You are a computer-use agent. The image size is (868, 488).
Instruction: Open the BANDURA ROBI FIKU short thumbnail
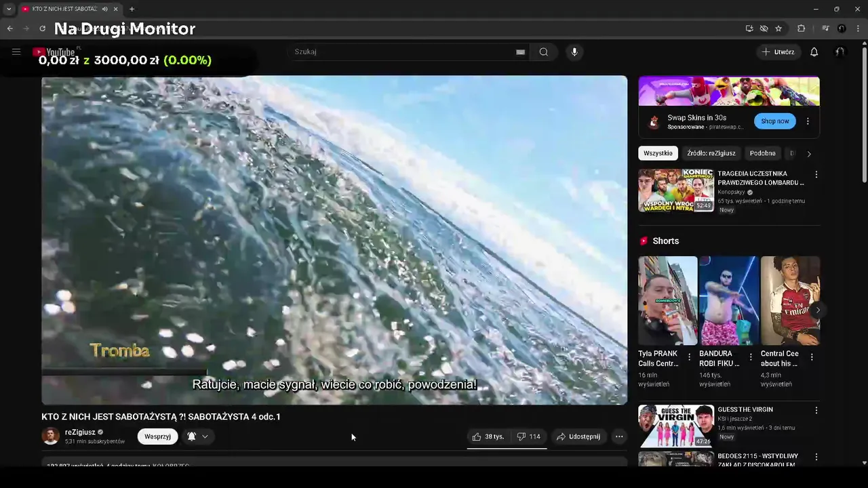point(728,301)
